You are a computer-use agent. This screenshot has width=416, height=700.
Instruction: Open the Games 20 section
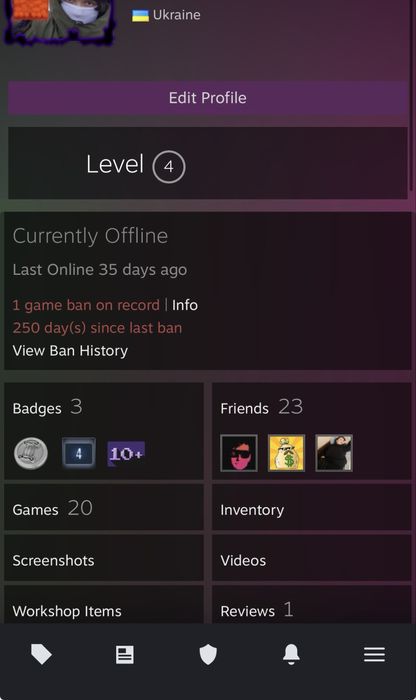point(104,508)
